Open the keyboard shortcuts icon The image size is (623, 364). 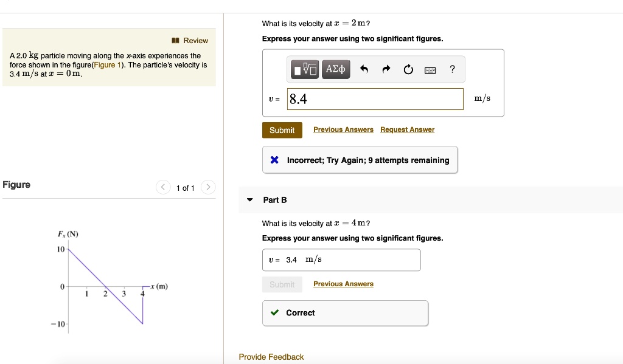430,69
